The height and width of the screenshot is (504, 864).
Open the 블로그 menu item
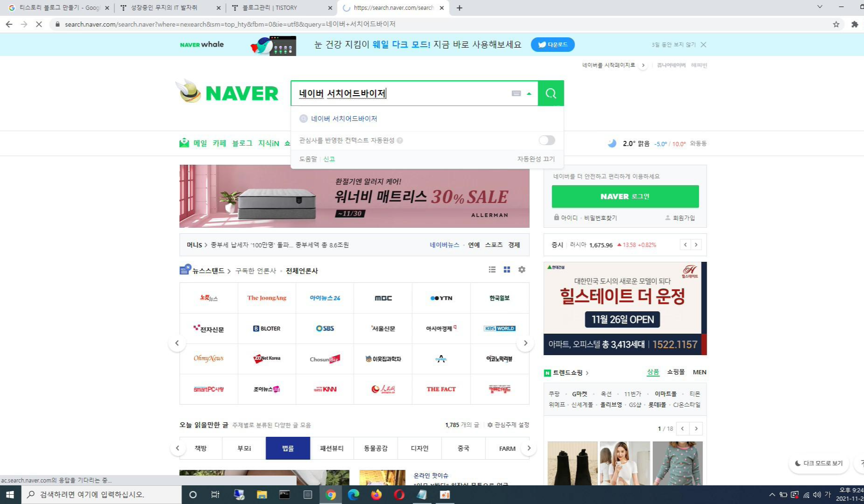point(242,143)
